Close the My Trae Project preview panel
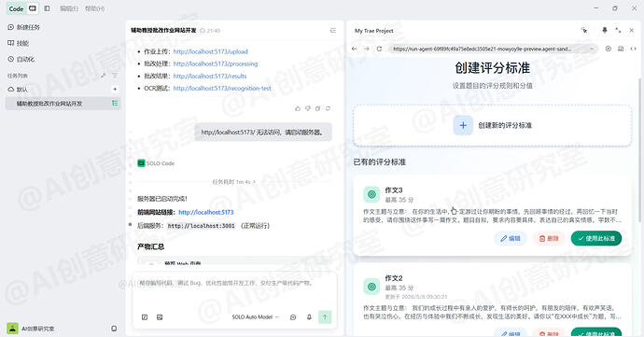The image size is (644, 337). tap(632, 31)
